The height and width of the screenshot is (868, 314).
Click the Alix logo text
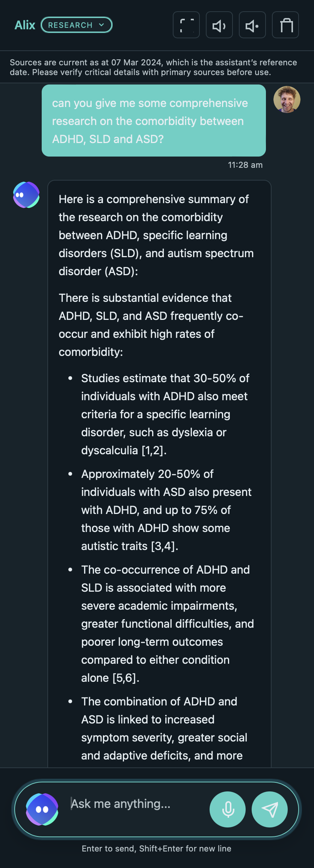click(x=25, y=25)
